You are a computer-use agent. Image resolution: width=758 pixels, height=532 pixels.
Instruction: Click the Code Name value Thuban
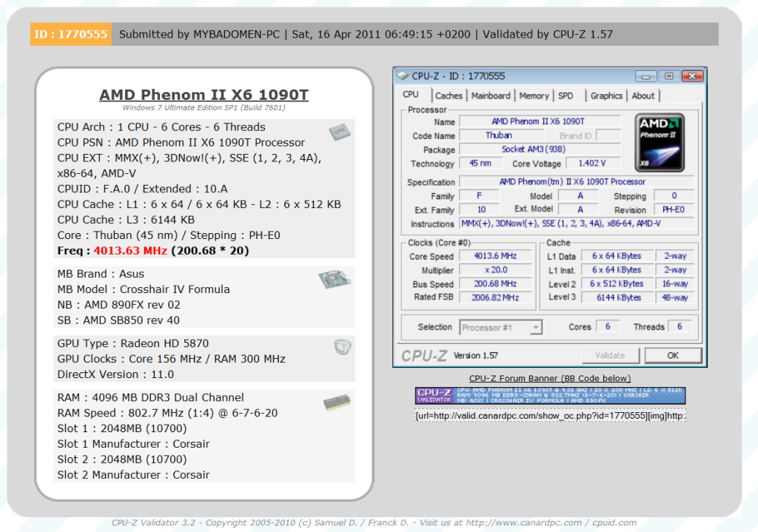[501, 135]
